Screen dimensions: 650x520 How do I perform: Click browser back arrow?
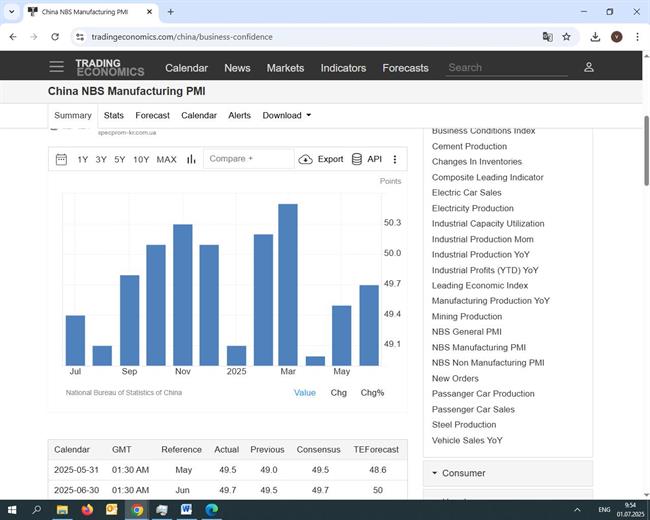(13, 37)
